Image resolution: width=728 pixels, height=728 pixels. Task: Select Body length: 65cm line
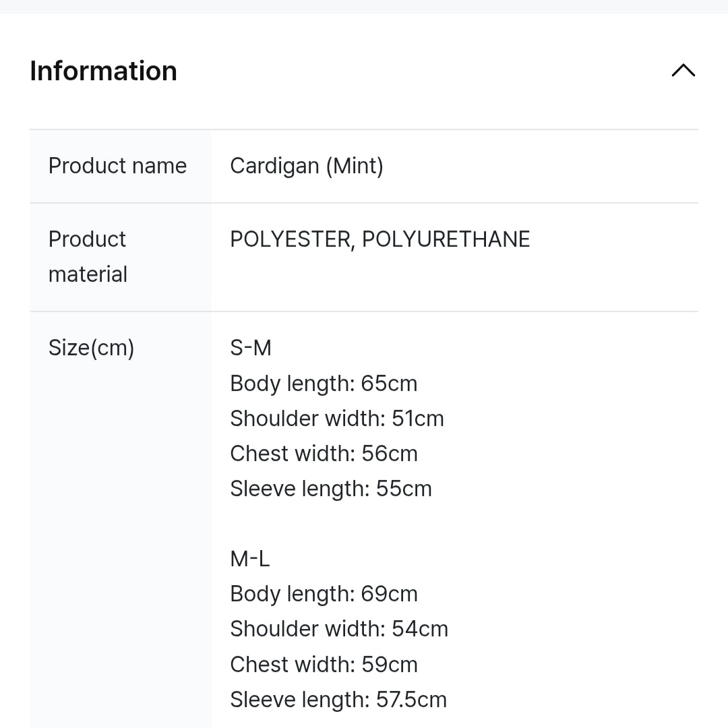pyautogui.click(x=324, y=384)
